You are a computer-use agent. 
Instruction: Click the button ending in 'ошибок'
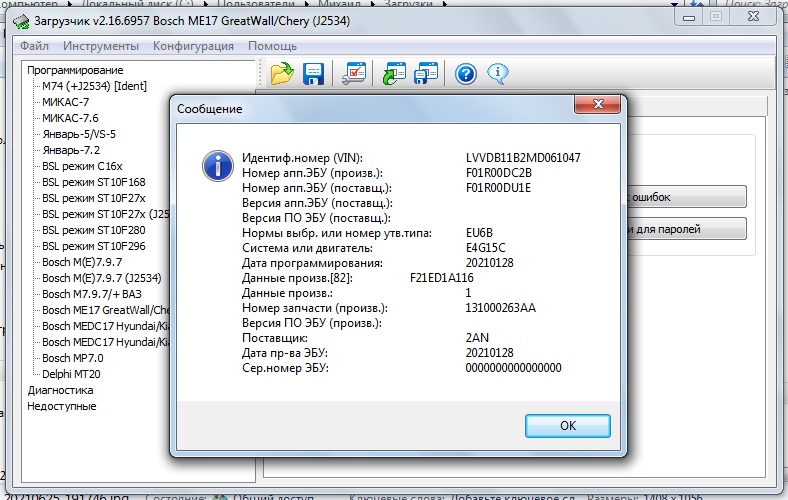(687, 197)
